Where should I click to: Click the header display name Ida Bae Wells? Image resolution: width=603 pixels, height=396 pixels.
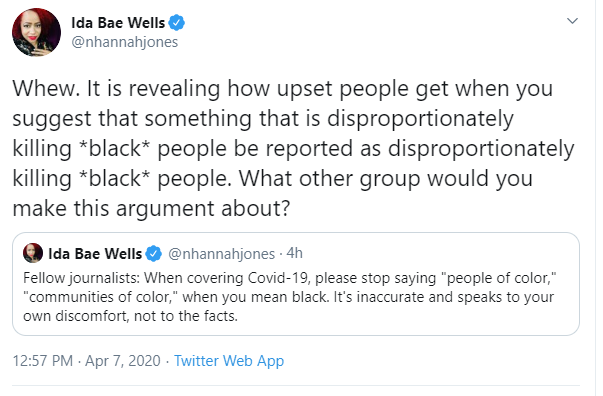118,23
